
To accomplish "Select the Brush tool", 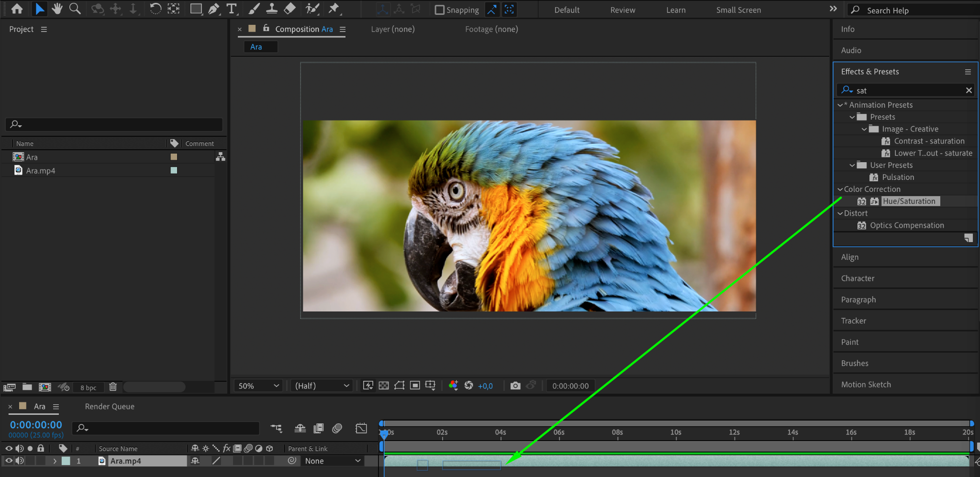I will pos(254,9).
